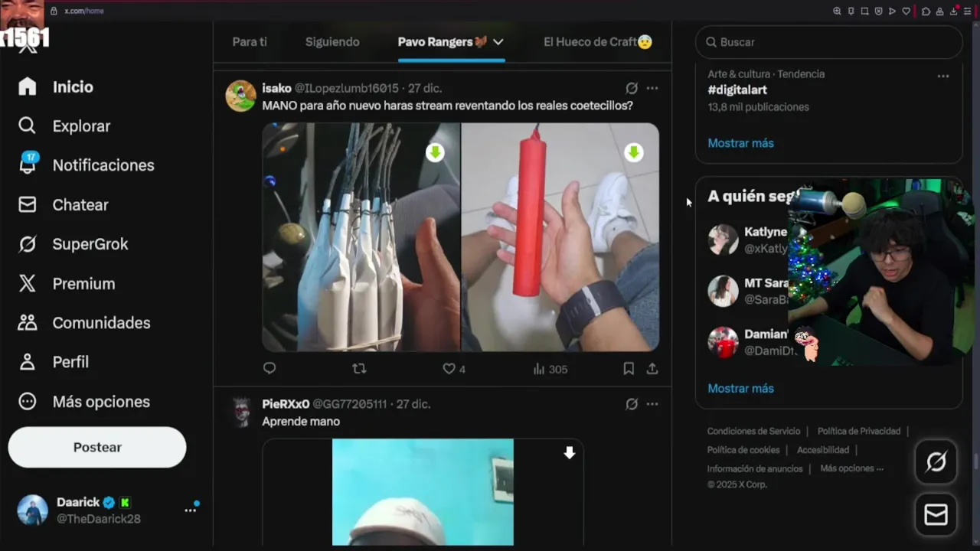This screenshot has width=980, height=551.
Task: Open PieRXx0's profile avatar
Action: pyautogui.click(x=240, y=412)
